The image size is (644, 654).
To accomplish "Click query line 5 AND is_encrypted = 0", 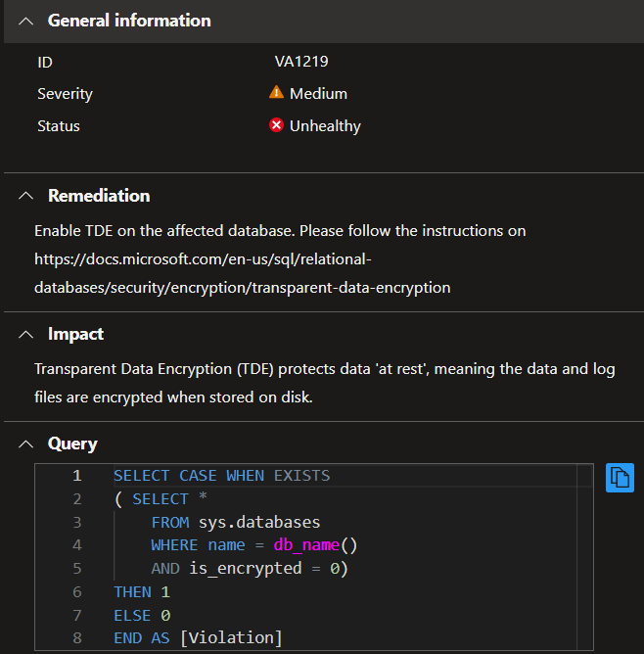I will (250, 569).
